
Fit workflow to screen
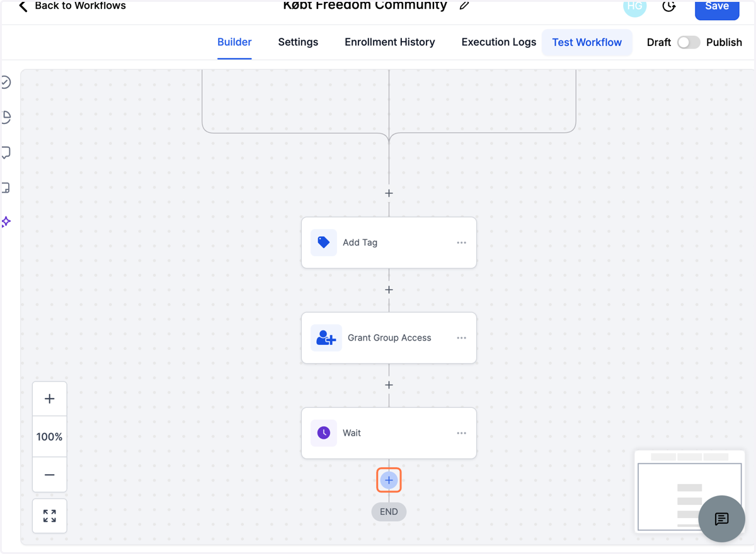tap(50, 516)
